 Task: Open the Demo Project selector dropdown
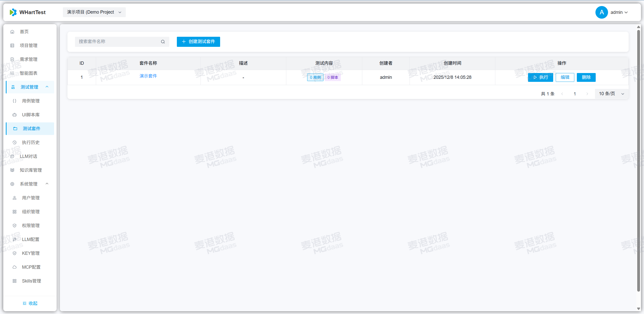pos(94,12)
